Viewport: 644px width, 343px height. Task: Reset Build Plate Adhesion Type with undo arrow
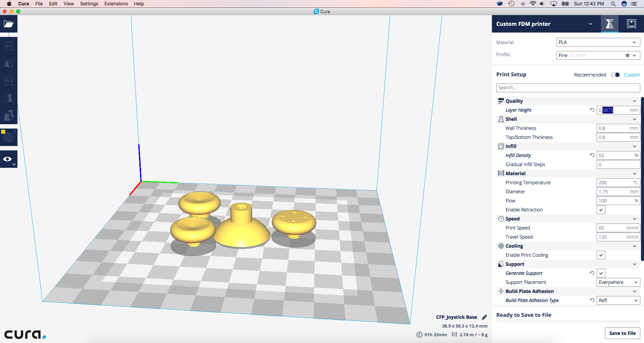tap(592, 300)
